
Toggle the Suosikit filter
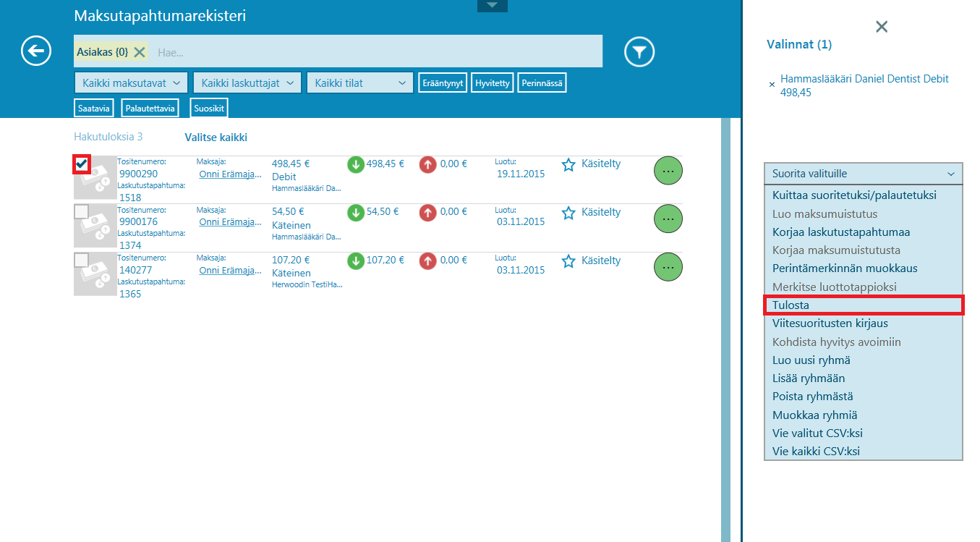point(209,109)
